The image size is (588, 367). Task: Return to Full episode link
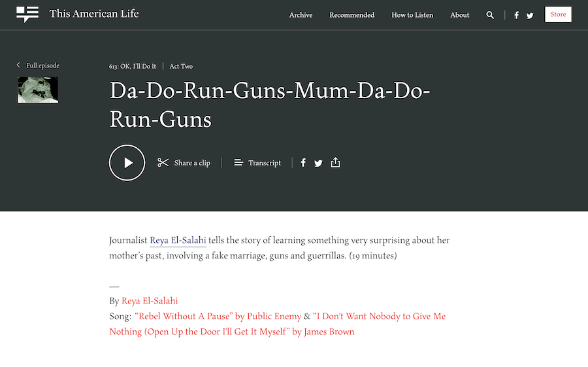click(42, 65)
